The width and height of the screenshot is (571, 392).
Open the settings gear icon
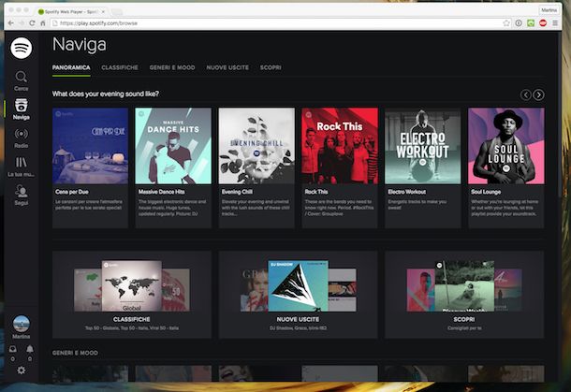pyautogui.click(x=22, y=370)
